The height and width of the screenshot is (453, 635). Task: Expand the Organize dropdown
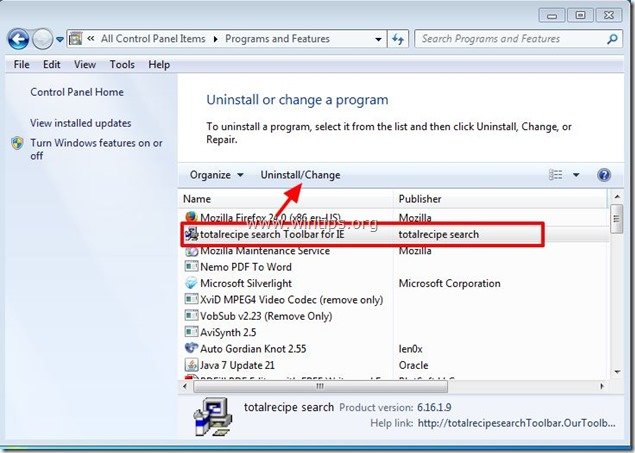[x=216, y=175]
